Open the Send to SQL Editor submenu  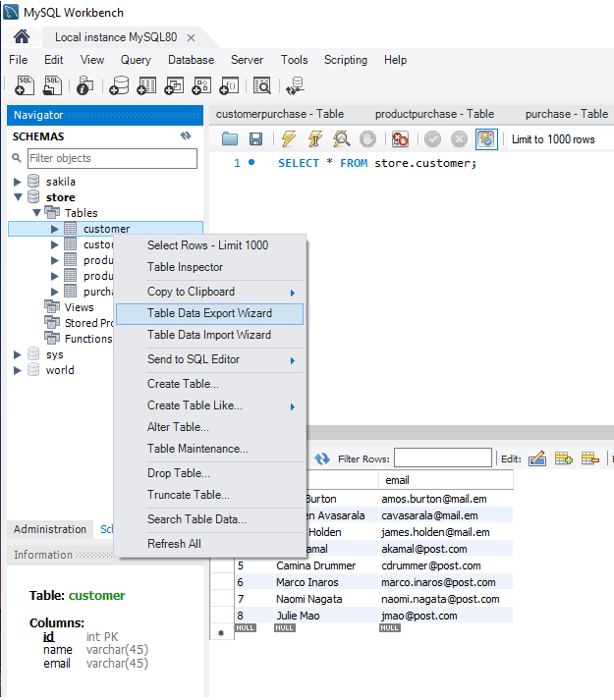[x=209, y=359]
